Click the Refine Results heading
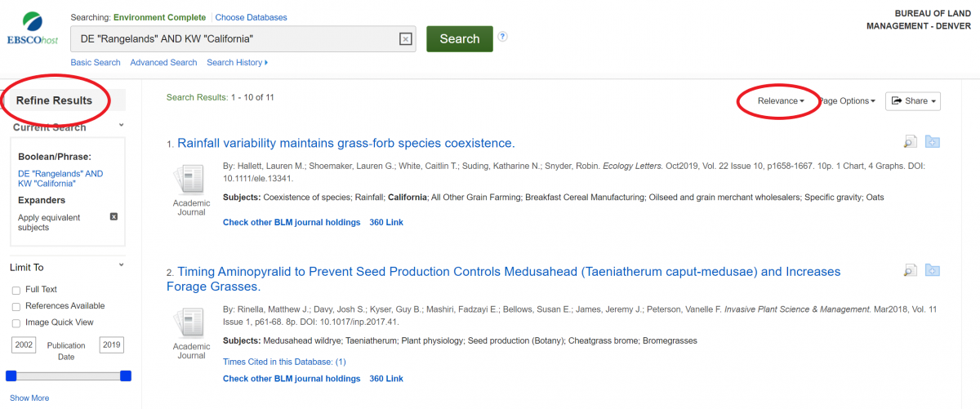Viewport: 980px width, 409px height. (x=54, y=100)
